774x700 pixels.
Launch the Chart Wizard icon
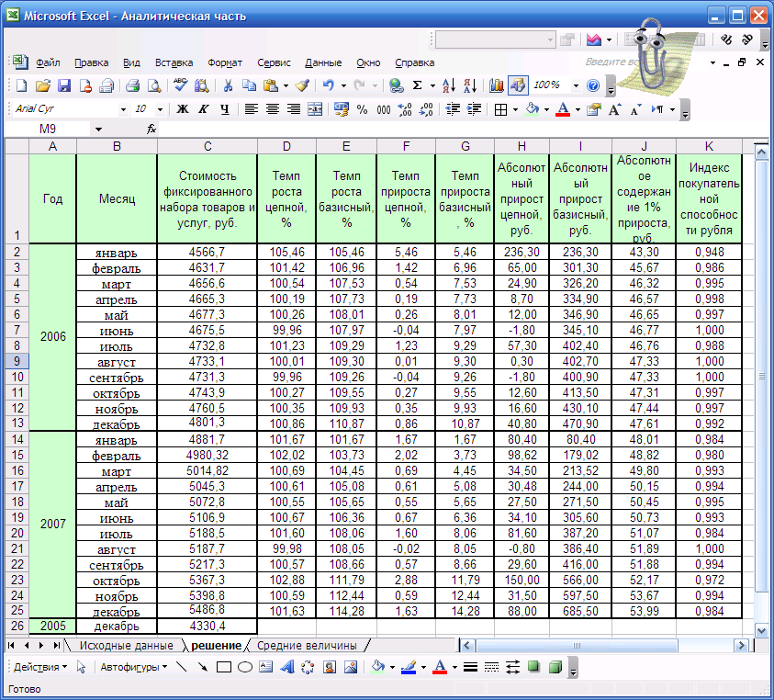click(x=497, y=85)
